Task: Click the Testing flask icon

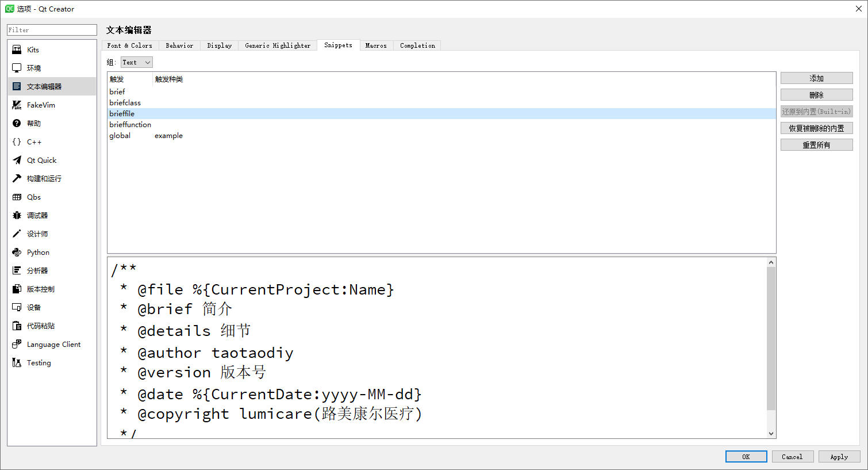Action: click(17, 362)
